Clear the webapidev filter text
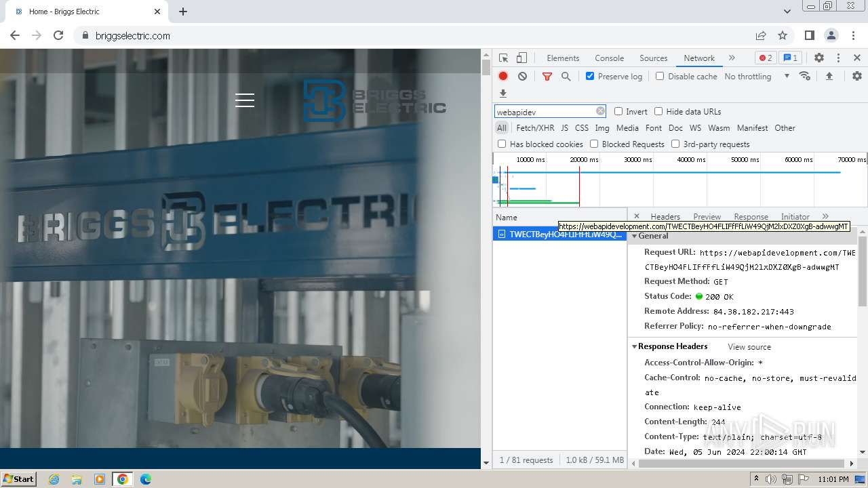This screenshot has height=488, width=868. click(600, 111)
